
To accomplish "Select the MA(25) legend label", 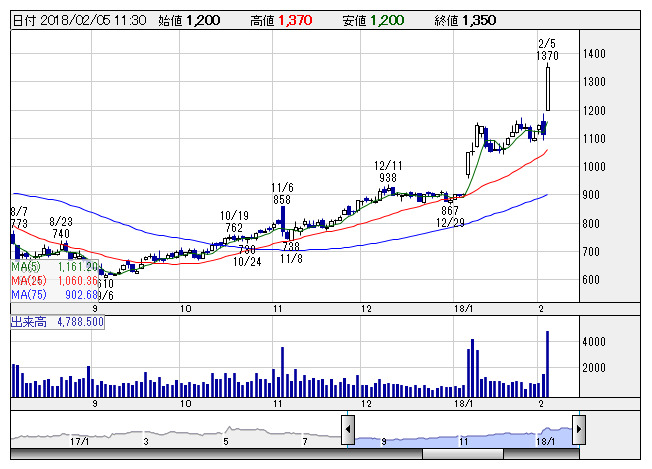I will coord(29,281).
